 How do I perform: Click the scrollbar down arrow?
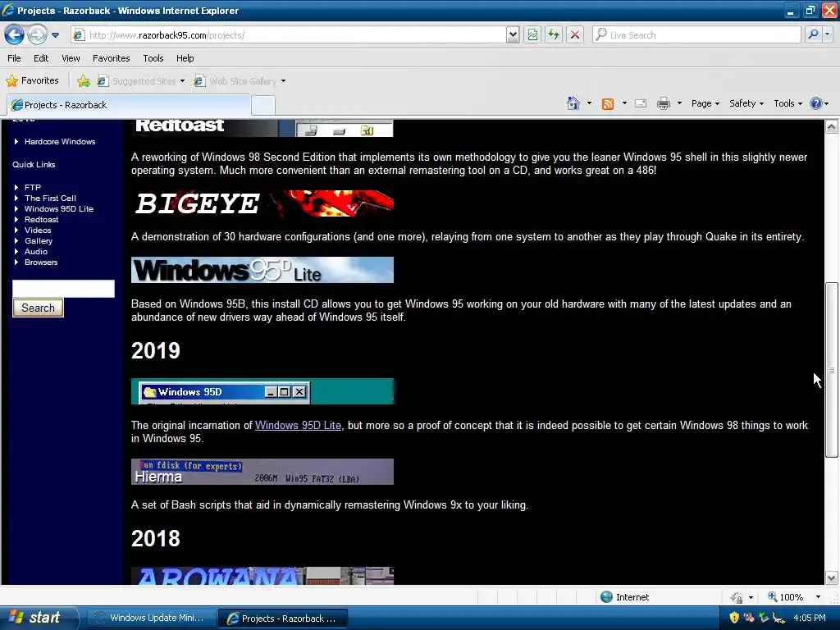(832, 577)
